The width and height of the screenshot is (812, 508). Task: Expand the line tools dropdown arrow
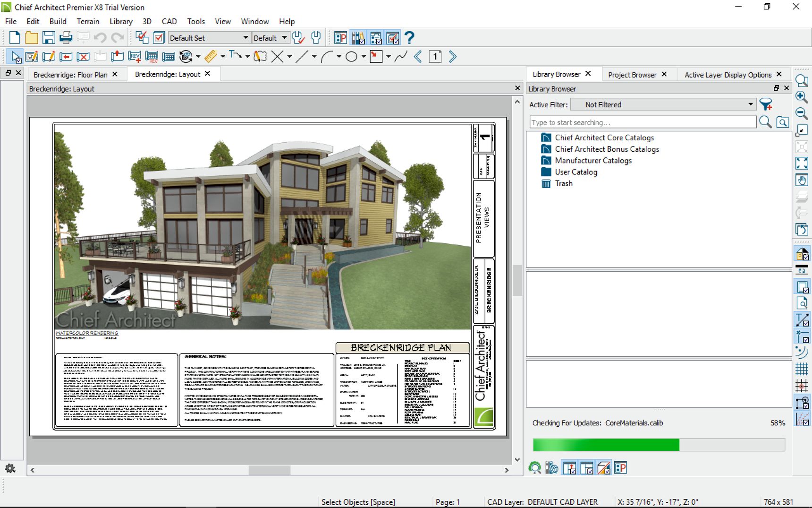(314, 57)
